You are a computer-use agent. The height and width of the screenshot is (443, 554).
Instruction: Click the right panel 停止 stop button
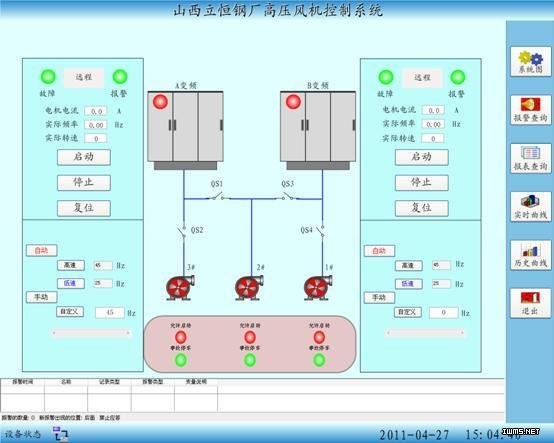[x=422, y=183]
